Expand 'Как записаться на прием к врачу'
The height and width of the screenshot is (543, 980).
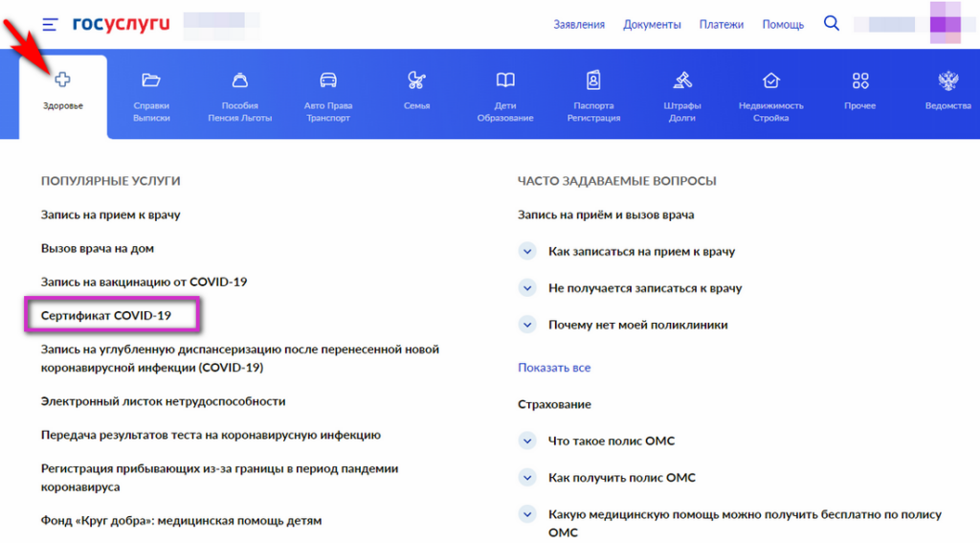click(x=526, y=251)
